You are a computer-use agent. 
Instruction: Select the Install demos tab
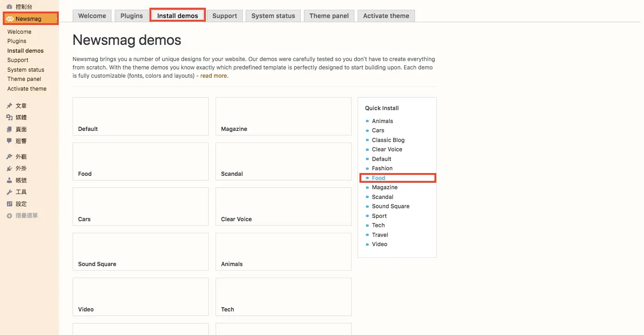[x=178, y=16]
